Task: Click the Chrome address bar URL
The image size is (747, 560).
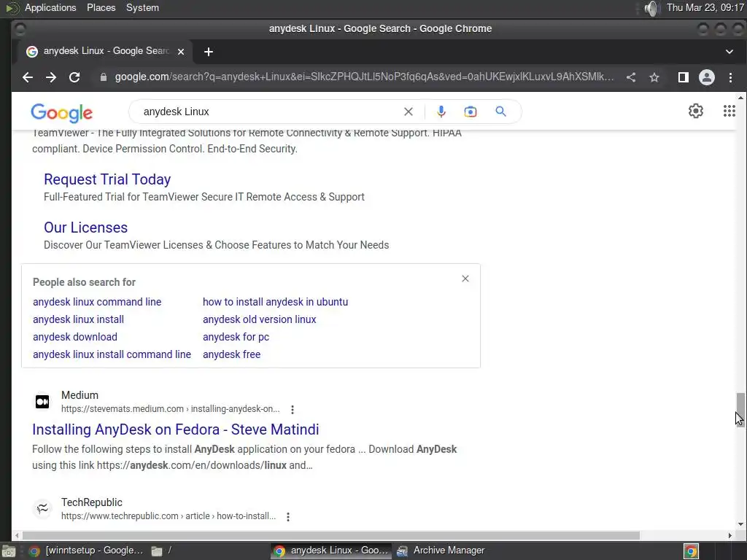Action: [364, 77]
